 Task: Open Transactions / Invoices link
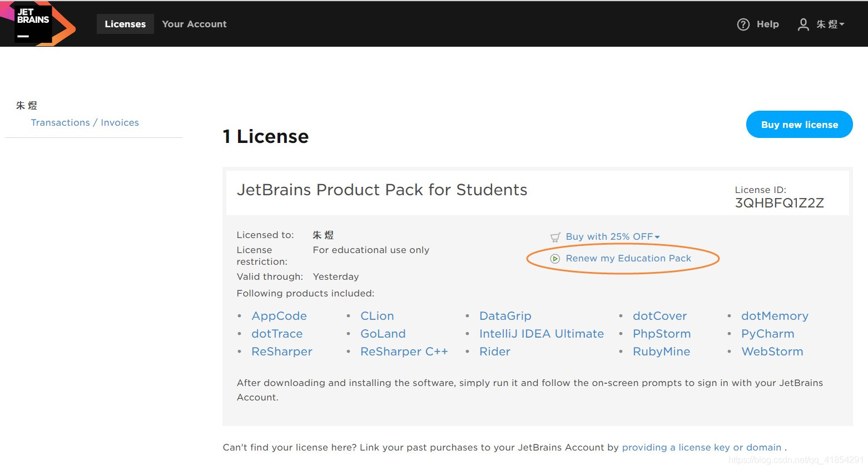85,122
